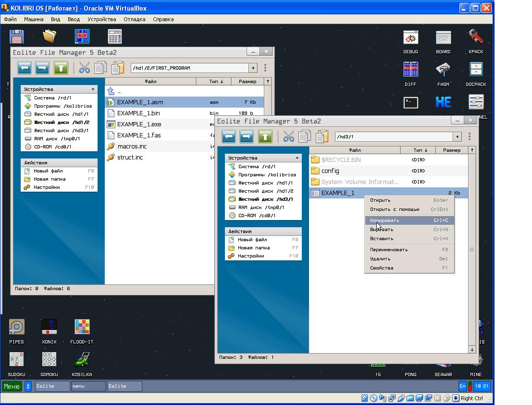This screenshot has width=532, height=405.
Task: Click the up-folder arrow in front Eolite window
Action: 265,136
